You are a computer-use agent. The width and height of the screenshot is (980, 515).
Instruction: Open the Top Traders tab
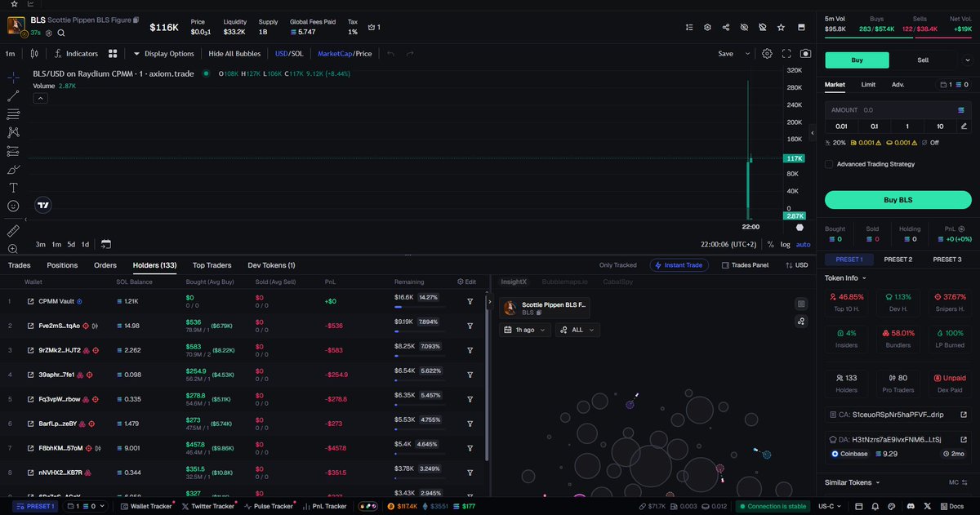pos(212,265)
